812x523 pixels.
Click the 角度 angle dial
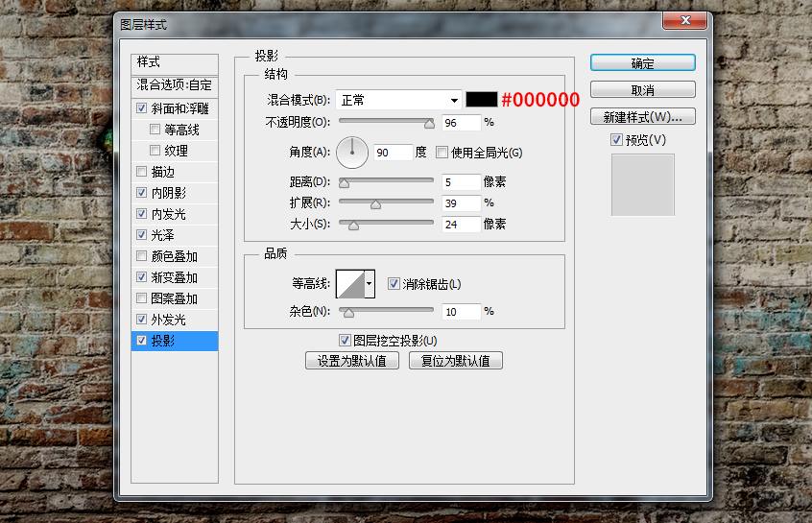point(352,153)
